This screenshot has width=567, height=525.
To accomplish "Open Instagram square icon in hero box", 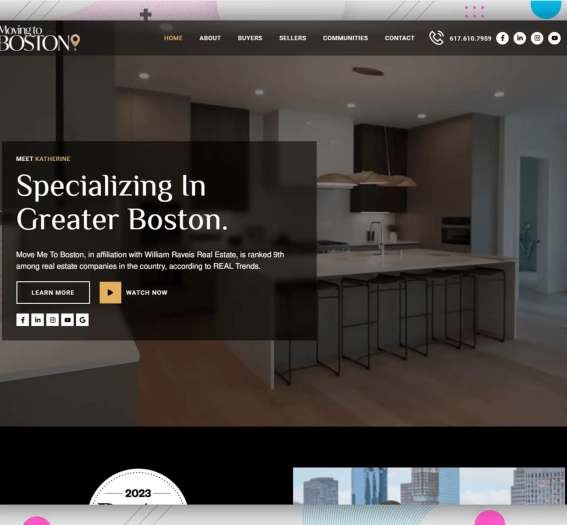I will point(52,320).
